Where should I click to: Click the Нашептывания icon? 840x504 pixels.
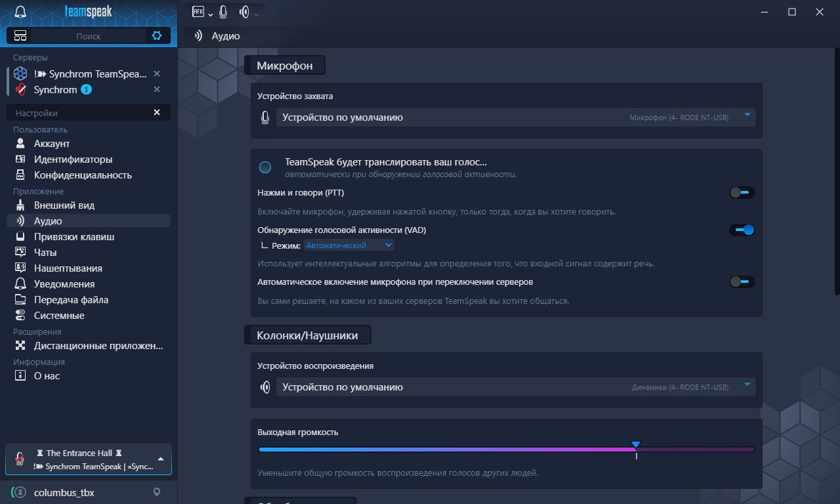click(20, 268)
